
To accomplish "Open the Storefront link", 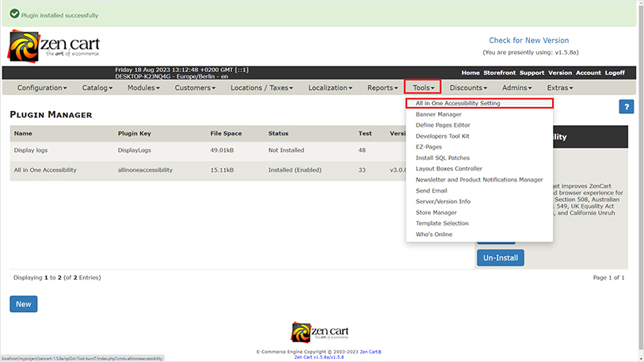I will (x=499, y=73).
